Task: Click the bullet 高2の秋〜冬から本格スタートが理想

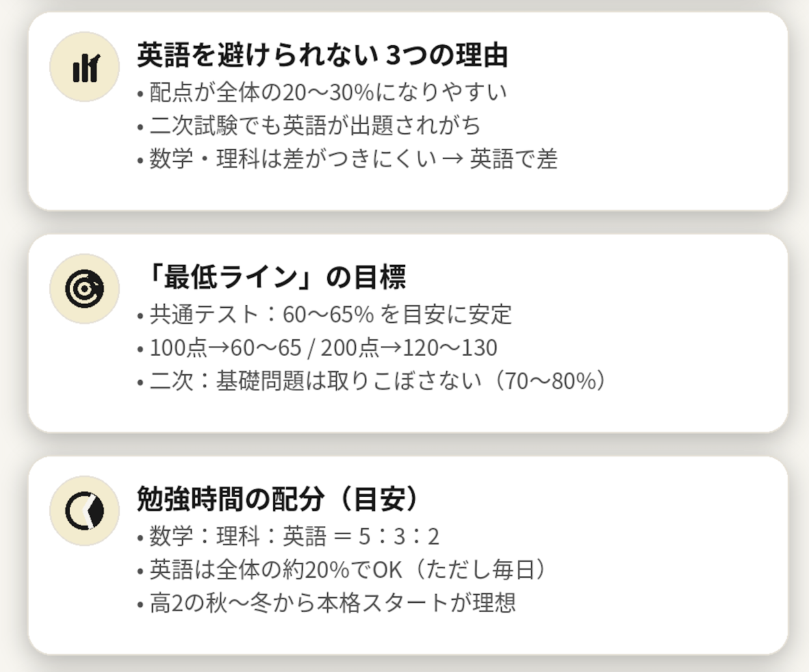Action: pos(326,604)
